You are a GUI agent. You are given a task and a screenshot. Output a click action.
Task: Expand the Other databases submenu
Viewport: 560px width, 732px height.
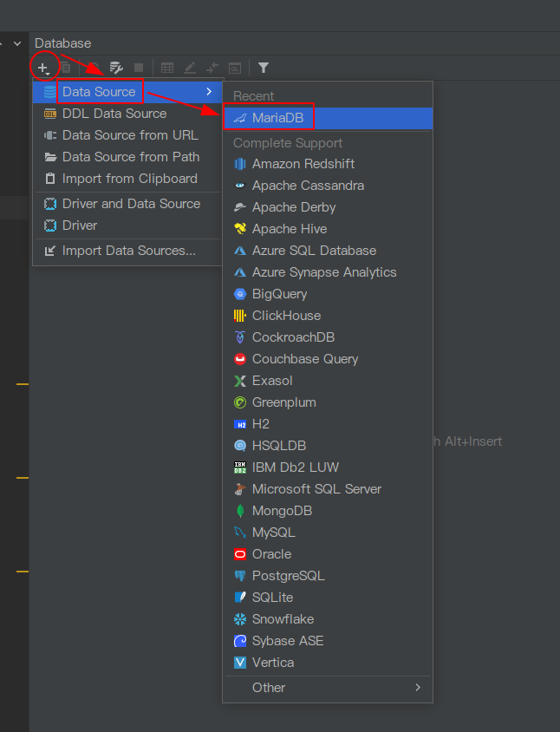tap(418, 687)
